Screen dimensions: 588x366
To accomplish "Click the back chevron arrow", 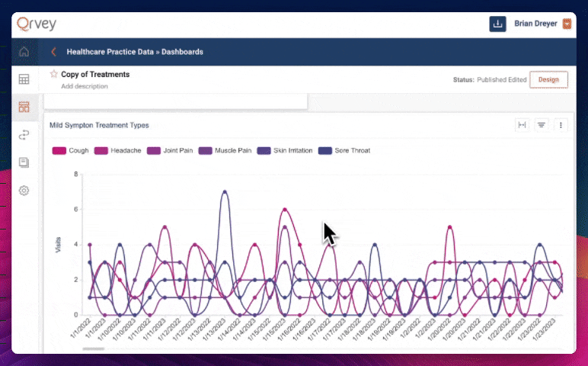I will (53, 52).
